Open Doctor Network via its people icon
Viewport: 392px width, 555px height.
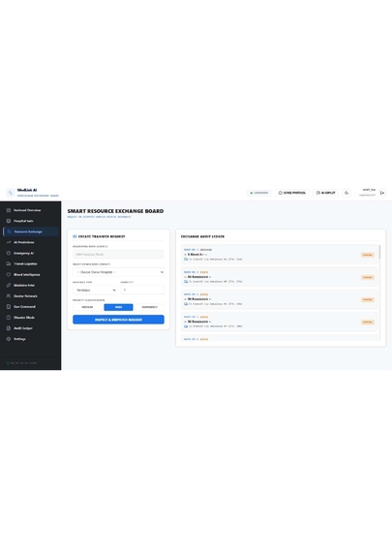(9, 296)
